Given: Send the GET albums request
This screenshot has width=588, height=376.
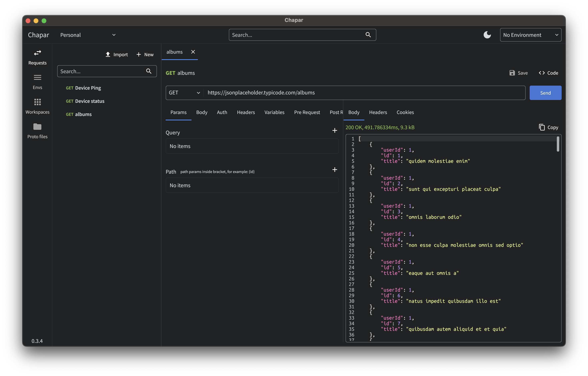Looking at the screenshot, I should point(545,93).
